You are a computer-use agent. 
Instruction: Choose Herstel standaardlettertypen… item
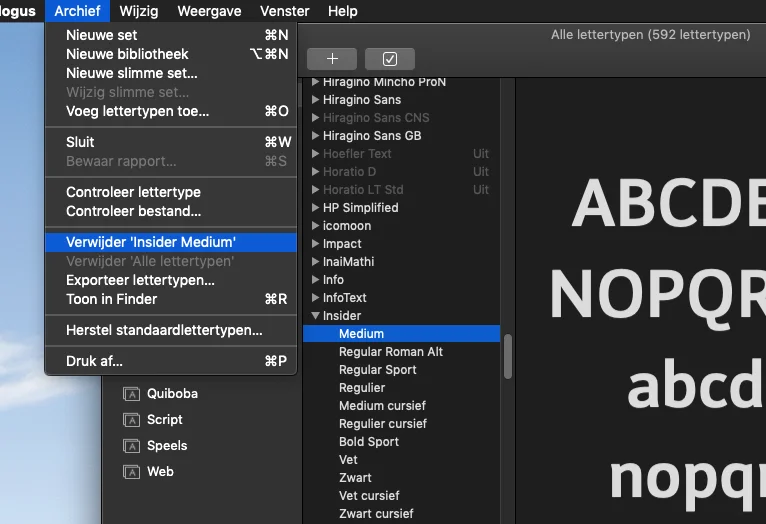(171, 330)
